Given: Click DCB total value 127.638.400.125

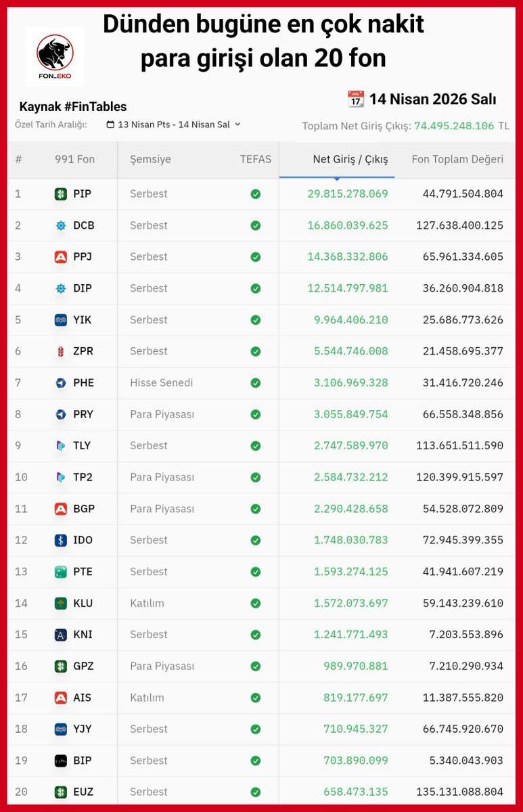Looking at the screenshot, I should tap(460, 225).
